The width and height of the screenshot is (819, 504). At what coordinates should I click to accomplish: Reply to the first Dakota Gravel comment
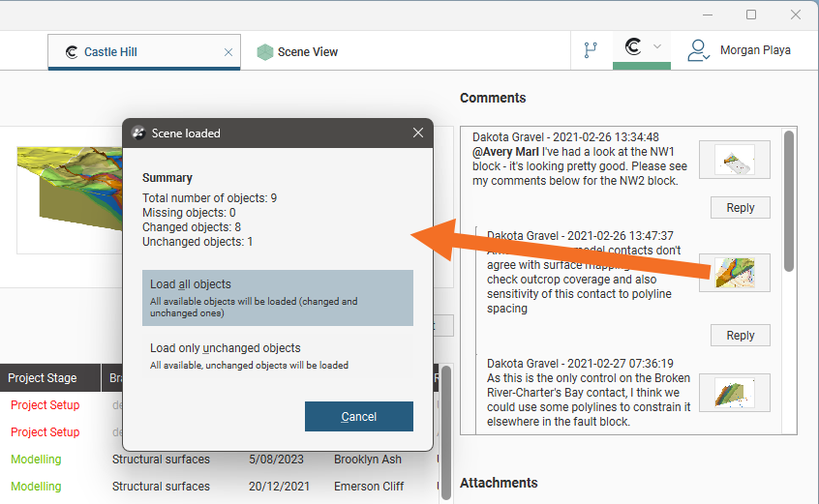coord(740,208)
